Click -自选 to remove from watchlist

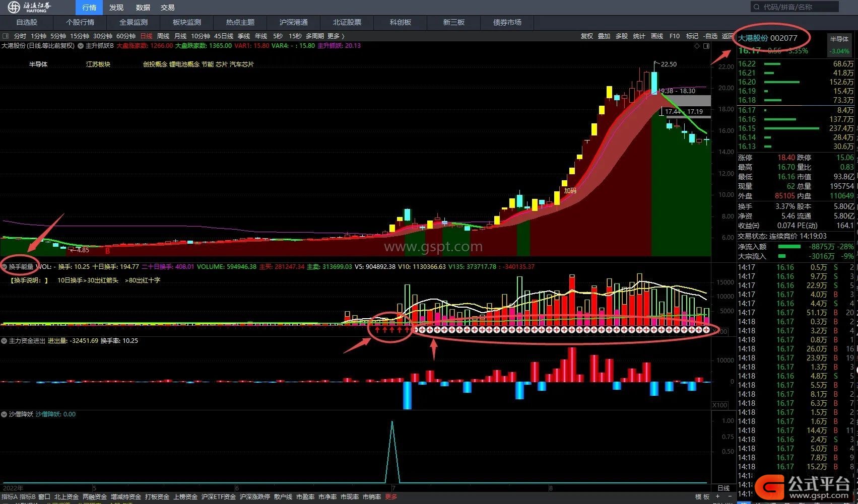pyautogui.click(x=710, y=36)
